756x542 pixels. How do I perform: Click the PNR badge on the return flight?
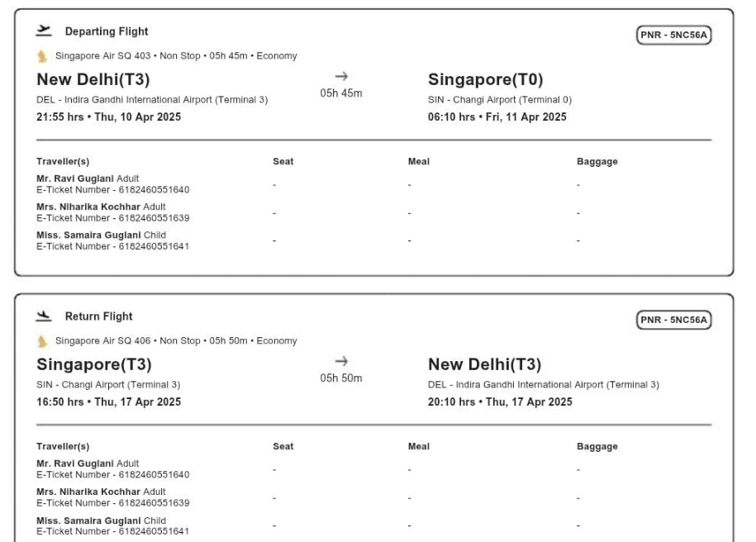tap(673, 320)
